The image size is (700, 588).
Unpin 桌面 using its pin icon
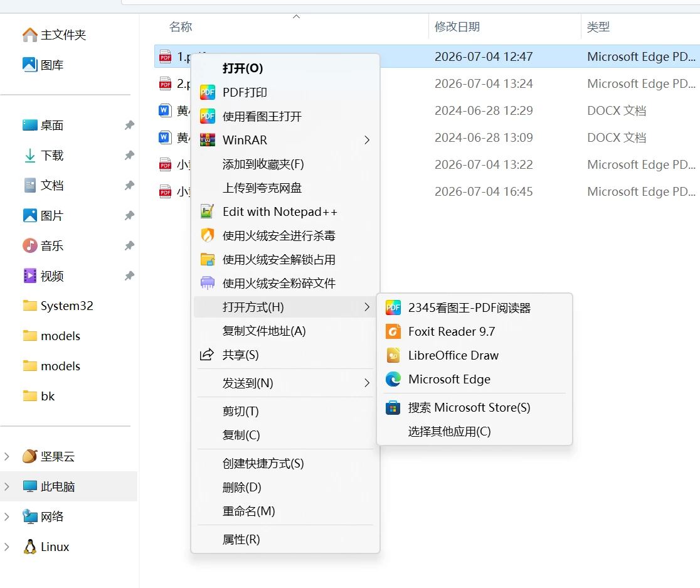(129, 125)
